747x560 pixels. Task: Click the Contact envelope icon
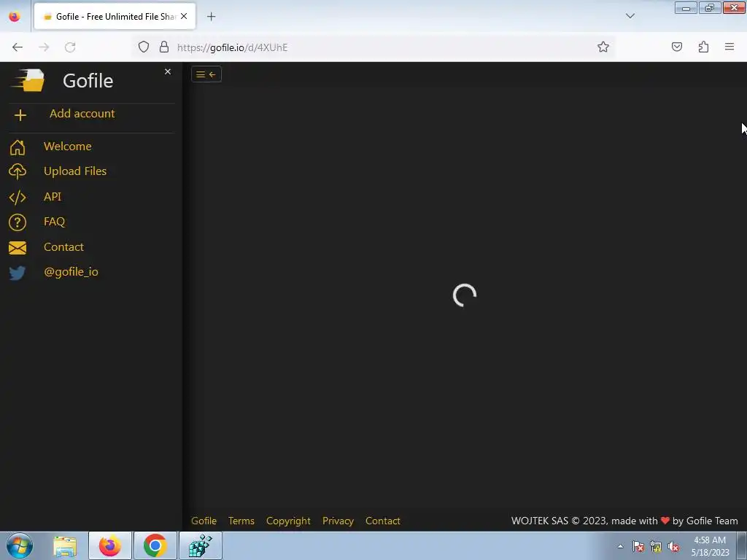coord(18,248)
